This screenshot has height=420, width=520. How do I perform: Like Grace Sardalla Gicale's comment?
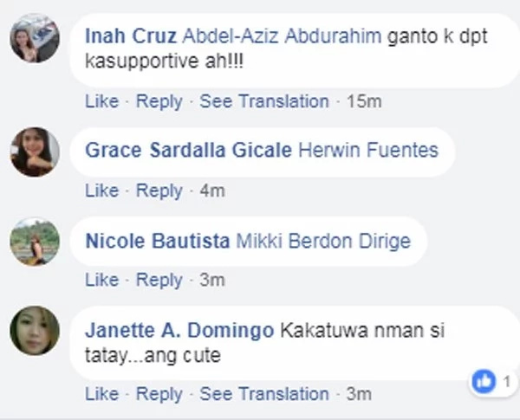101,191
